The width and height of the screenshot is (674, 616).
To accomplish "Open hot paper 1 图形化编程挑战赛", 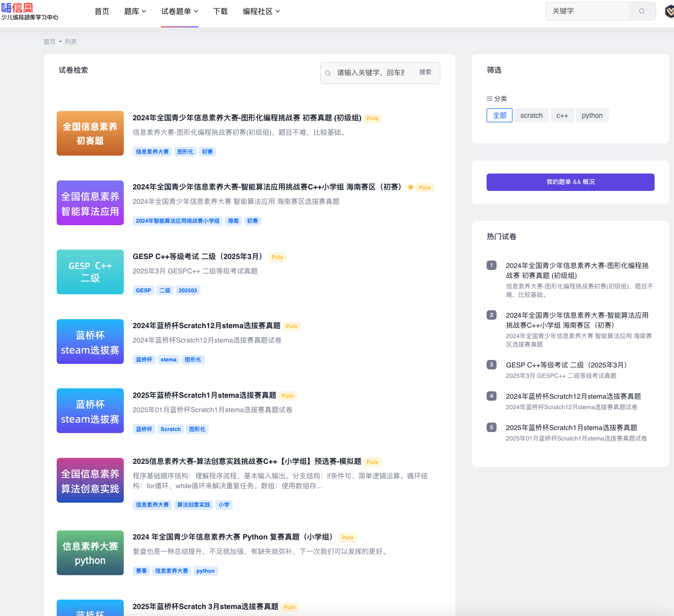I will [x=577, y=270].
